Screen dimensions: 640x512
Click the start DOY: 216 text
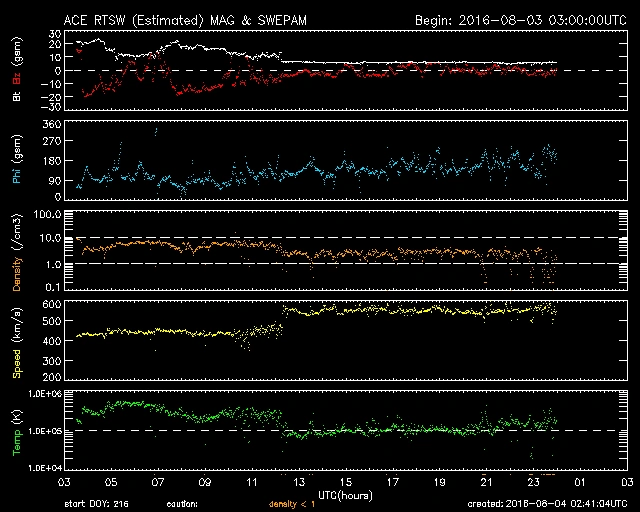97,504
